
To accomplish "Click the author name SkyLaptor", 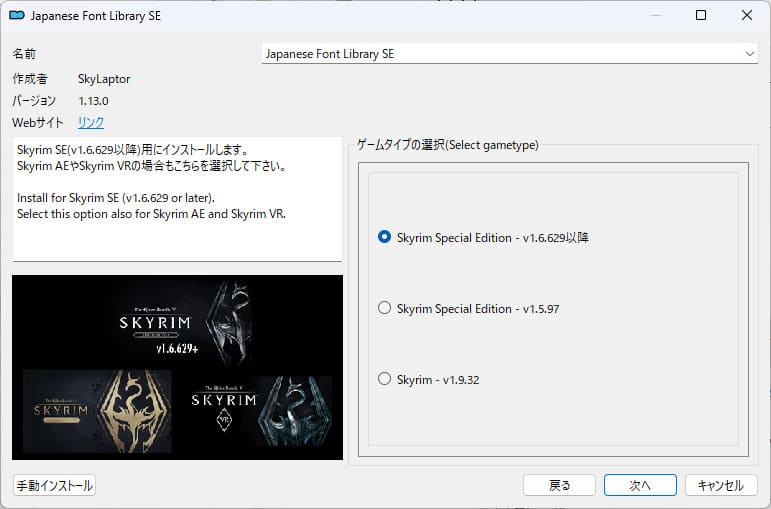I will tap(104, 79).
